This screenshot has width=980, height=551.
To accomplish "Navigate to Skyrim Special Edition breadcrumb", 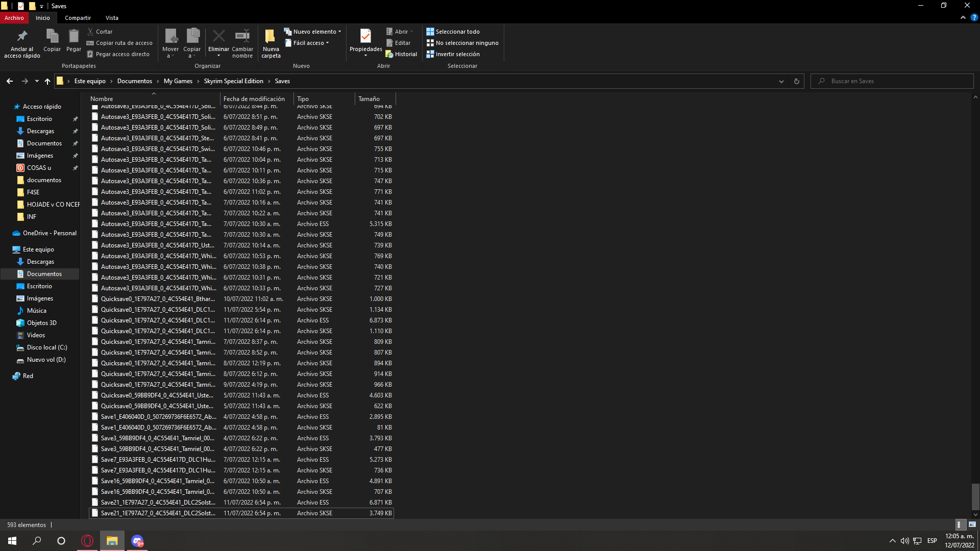I will click(x=234, y=81).
